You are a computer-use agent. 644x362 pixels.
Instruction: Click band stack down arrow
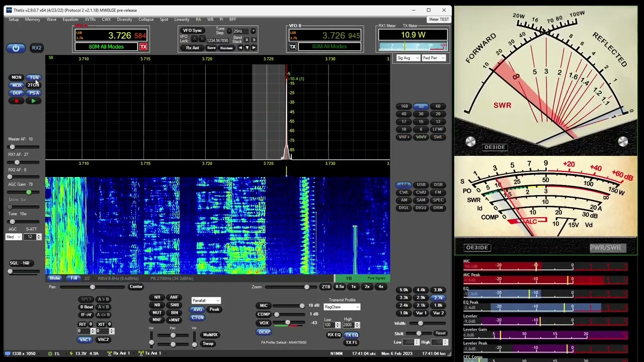click(x=247, y=48)
